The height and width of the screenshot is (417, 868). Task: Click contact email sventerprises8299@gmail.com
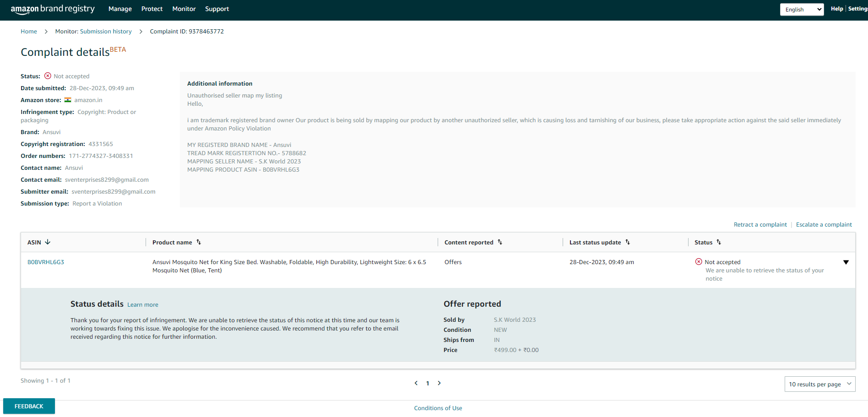click(x=107, y=180)
